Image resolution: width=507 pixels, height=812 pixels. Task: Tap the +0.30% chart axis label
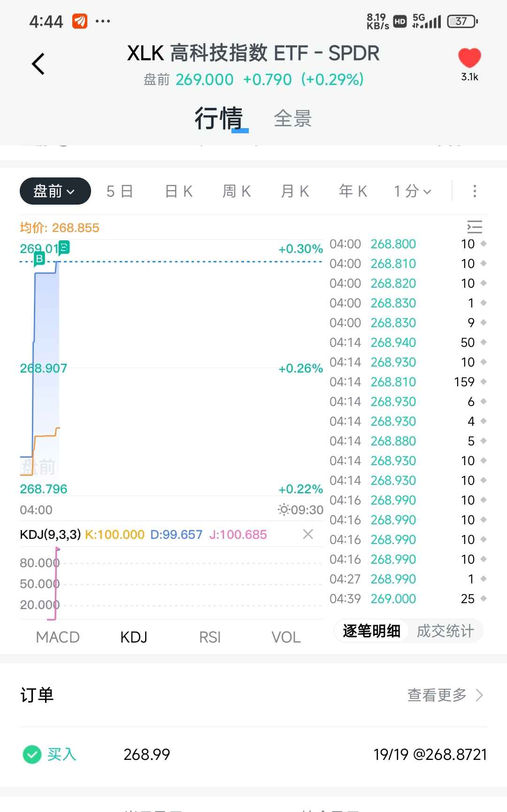[x=300, y=249]
